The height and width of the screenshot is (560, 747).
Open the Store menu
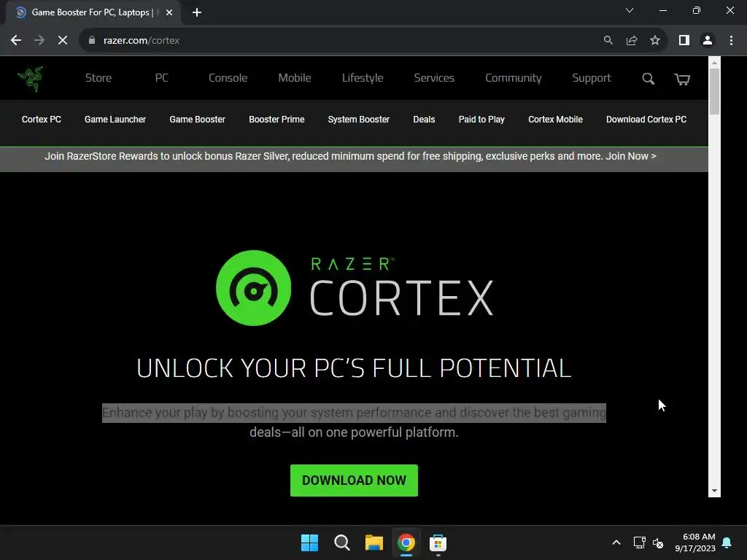click(98, 78)
